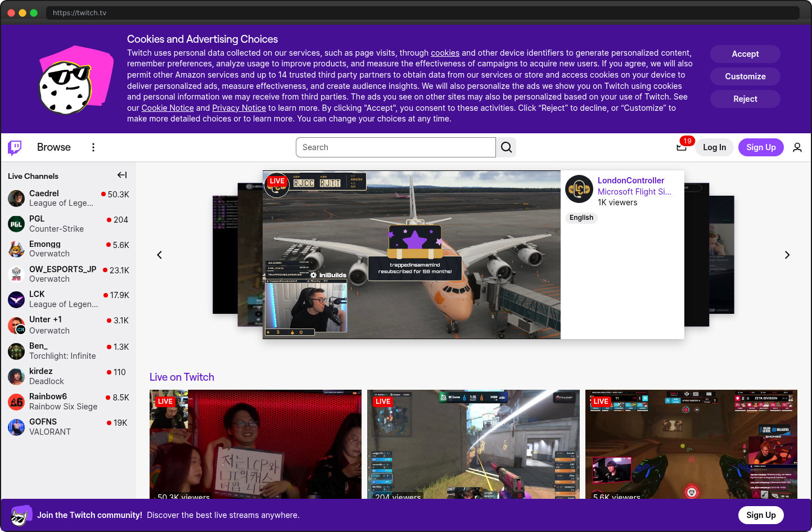812x532 pixels.
Task: Open the GOFNS channel avatar
Action: pyautogui.click(x=16, y=426)
